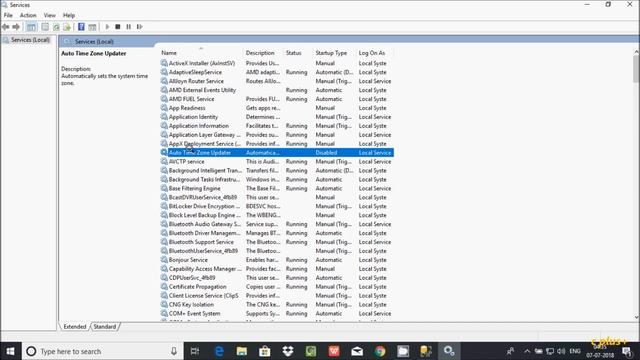Sort by the Startup Type column header
Screen dimensions: 640x360
[331, 53]
